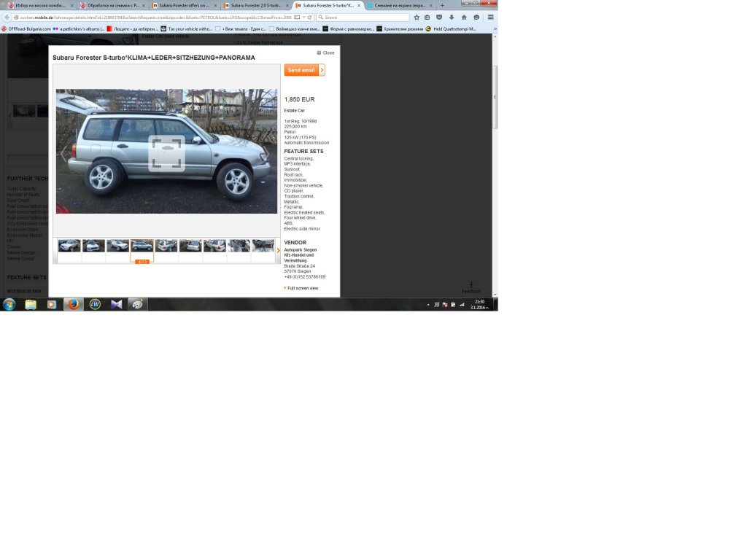Select the ninth interior thumbnail
The width and height of the screenshot is (747, 560).
[263, 246]
